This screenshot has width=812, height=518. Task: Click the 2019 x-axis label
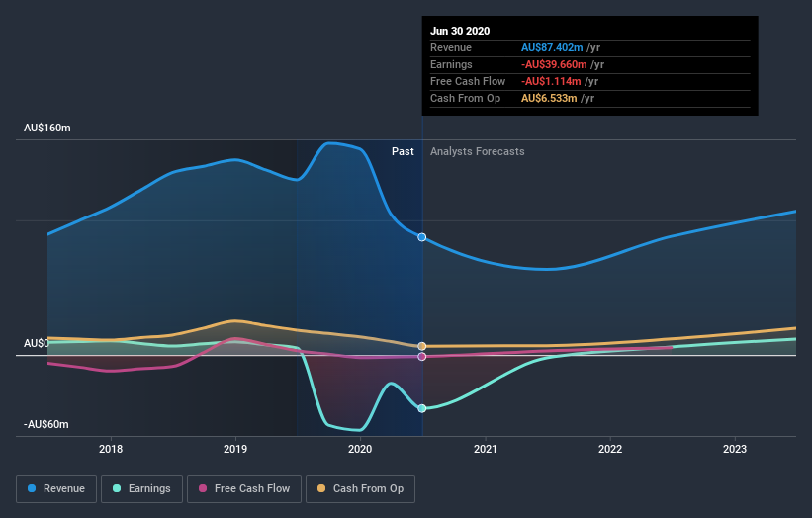[235, 449]
